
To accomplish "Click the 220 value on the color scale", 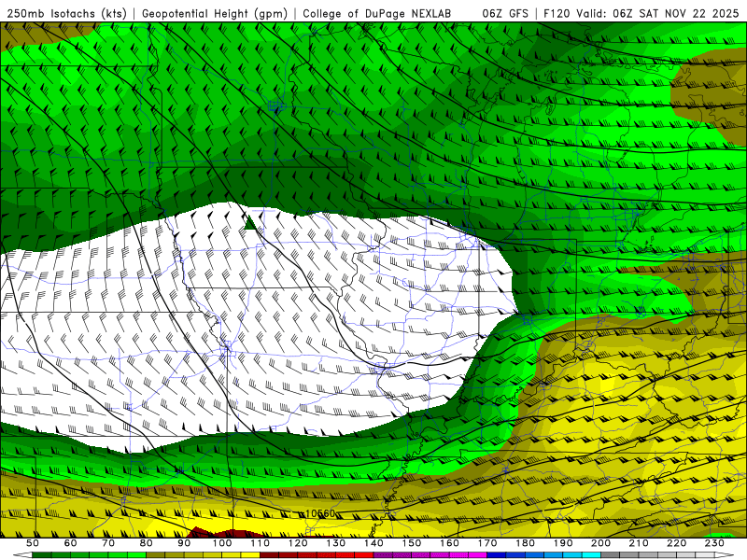I will 676,543.
